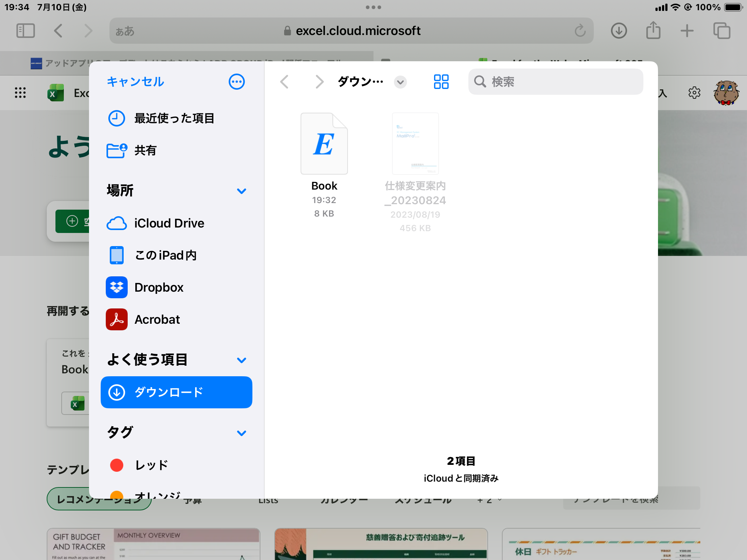Viewport: 747px width, 560px height.
Task: Collapse the タグ section chevron
Action: point(241,433)
